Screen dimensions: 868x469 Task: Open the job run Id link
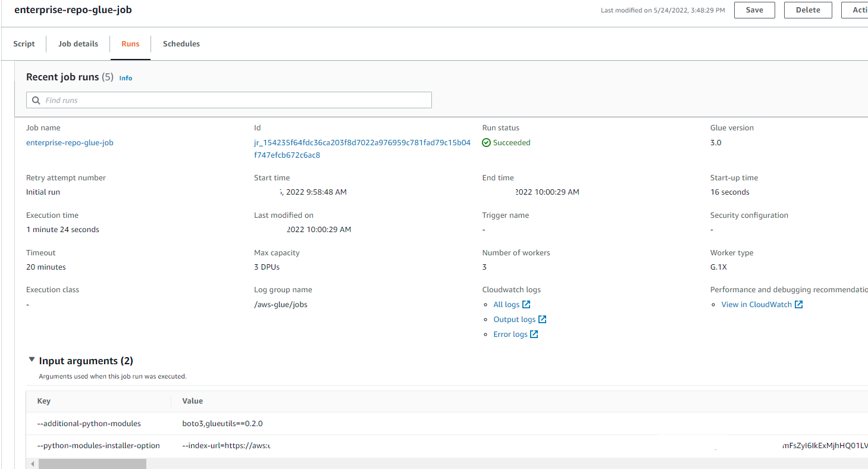[x=362, y=149]
